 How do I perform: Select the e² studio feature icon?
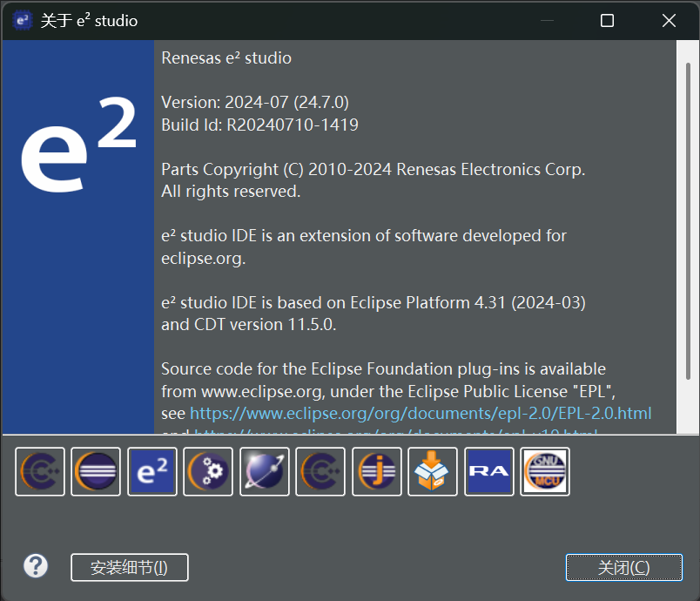(x=152, y=471)
